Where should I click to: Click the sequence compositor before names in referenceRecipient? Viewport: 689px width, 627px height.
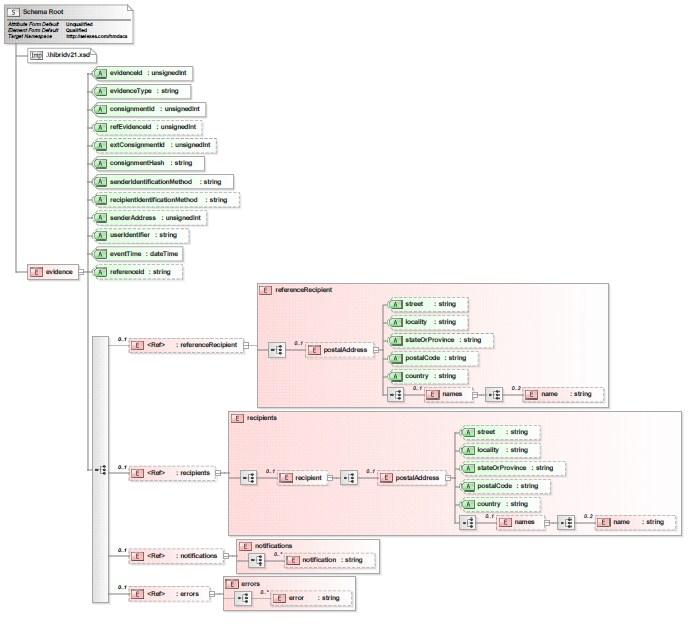tap(395, 395)
